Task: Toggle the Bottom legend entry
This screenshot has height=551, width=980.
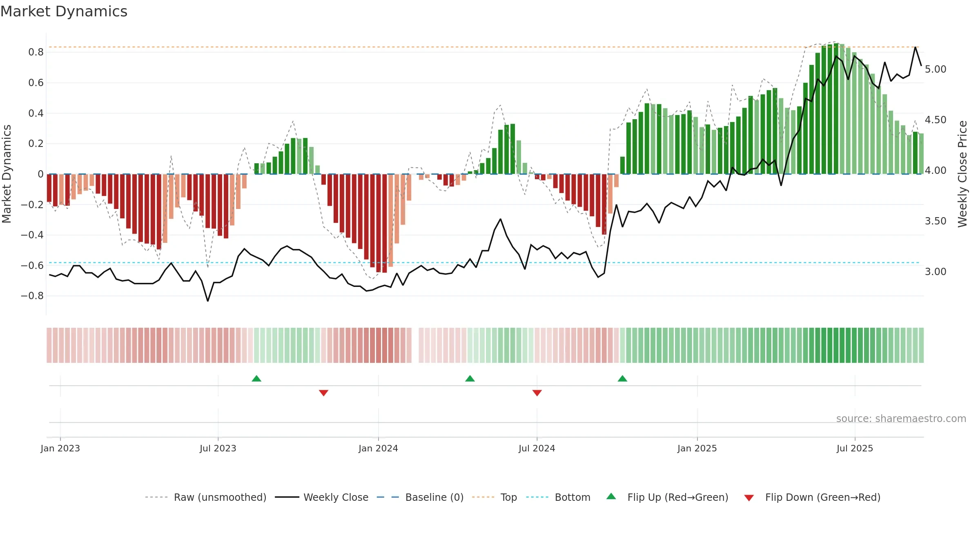Action: pos(558,497)
